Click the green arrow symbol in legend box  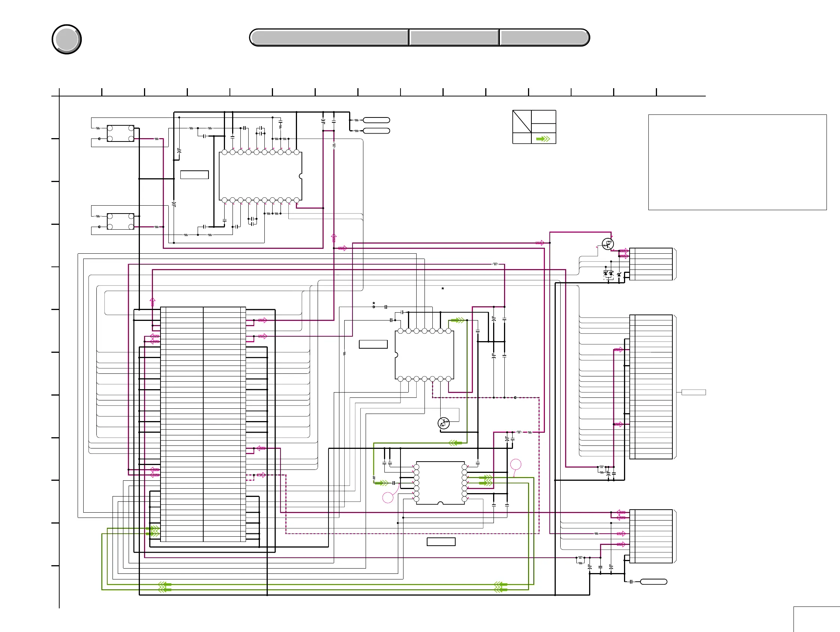pyautogui.click(x=543, y=139)
